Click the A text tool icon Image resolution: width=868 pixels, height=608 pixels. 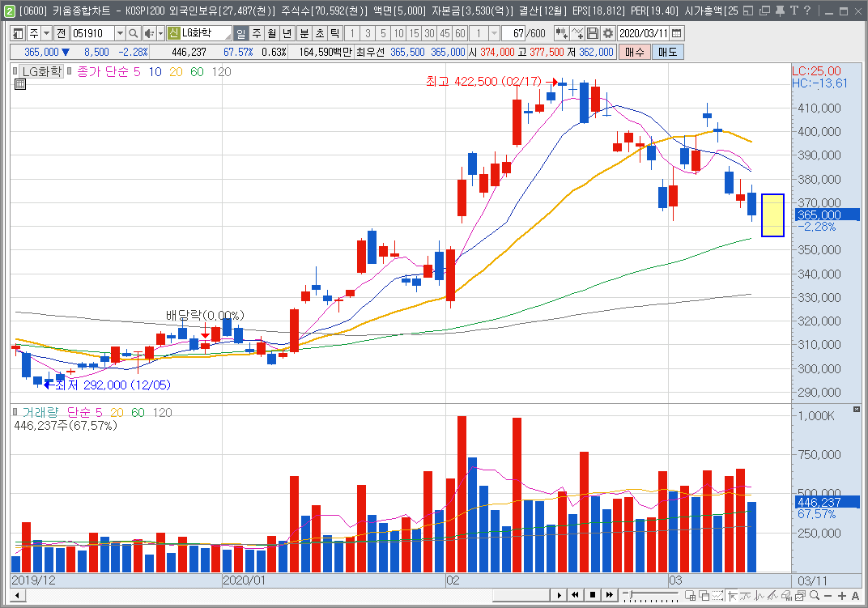click(x=855, y=596)
